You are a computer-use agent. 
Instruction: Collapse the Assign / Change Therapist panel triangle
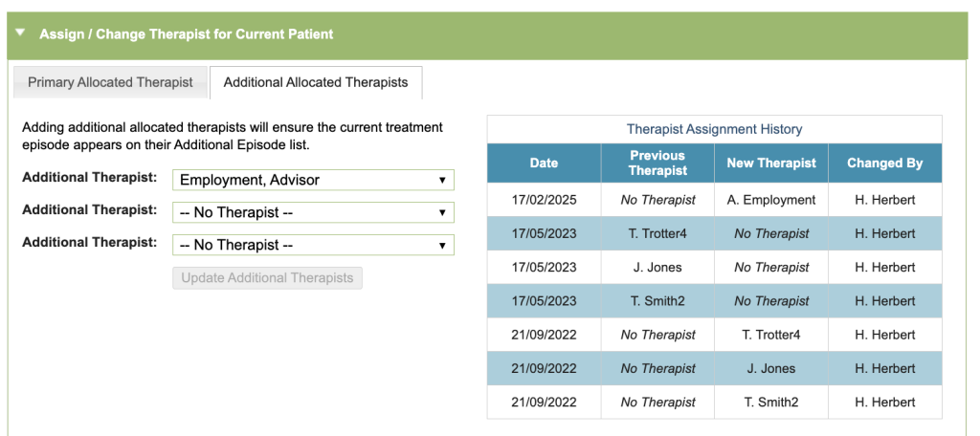(20, 33)
